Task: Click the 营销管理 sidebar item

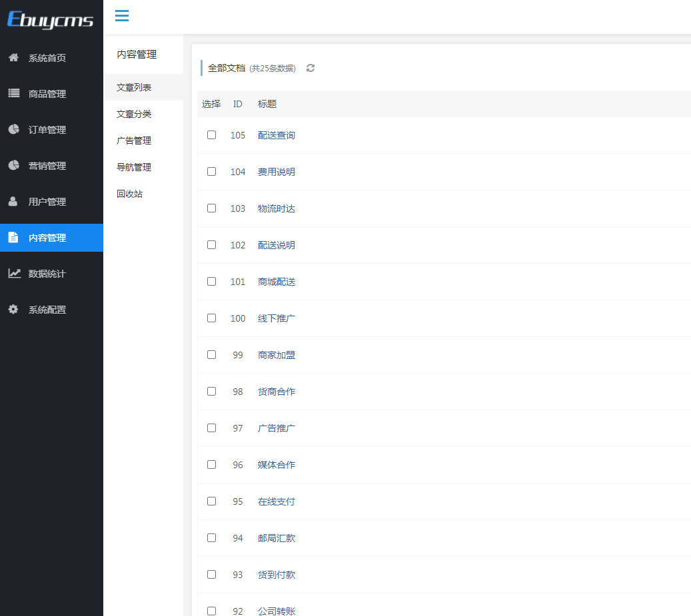Action: click(51, 166)
